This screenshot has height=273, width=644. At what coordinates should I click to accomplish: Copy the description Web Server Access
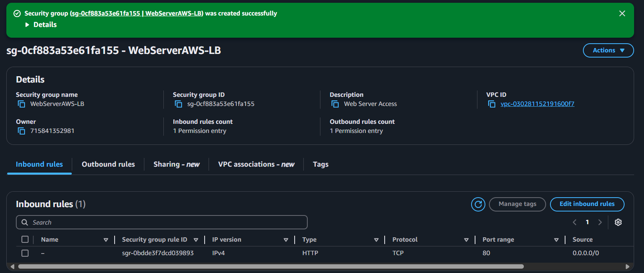(x=335, y=104)
